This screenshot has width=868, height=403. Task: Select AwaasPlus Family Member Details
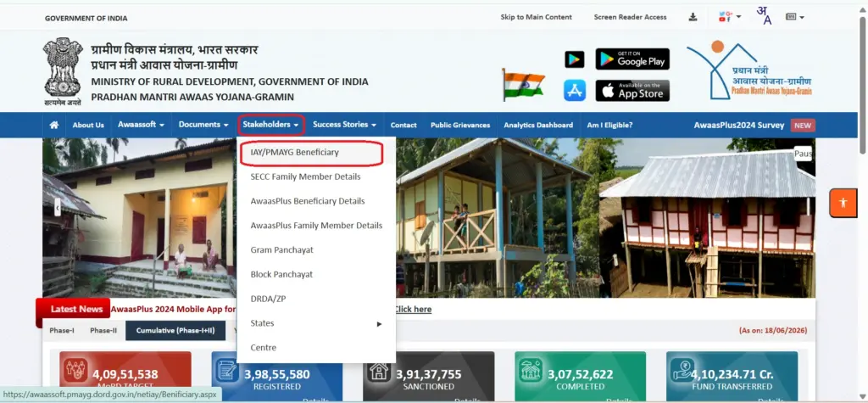(316, 226)
